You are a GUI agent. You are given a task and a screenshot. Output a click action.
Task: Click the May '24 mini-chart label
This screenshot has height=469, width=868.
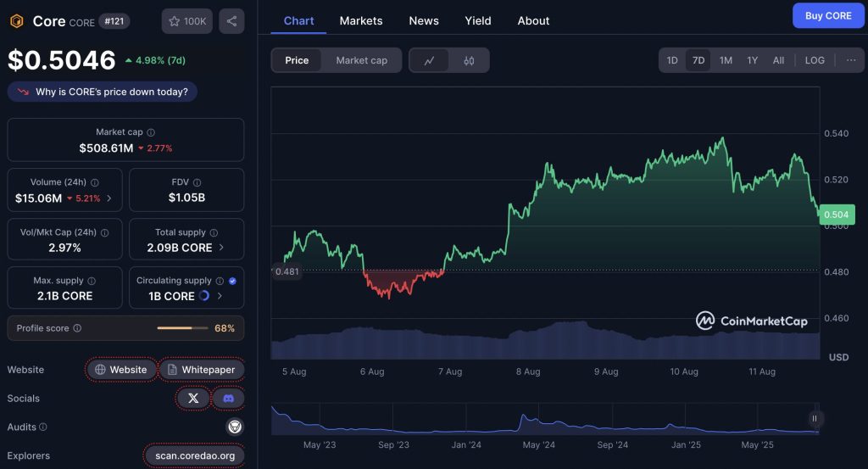click(x=538, y=444)
